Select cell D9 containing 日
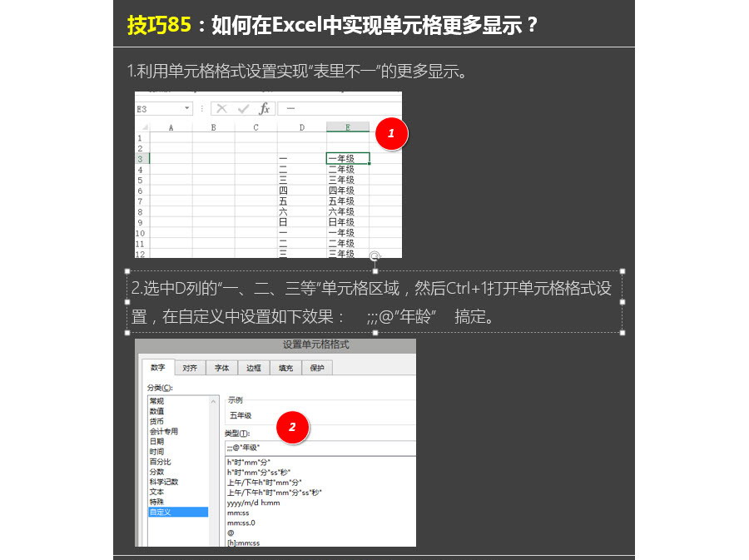The image size is (749, 560). (x=302, y=222)
